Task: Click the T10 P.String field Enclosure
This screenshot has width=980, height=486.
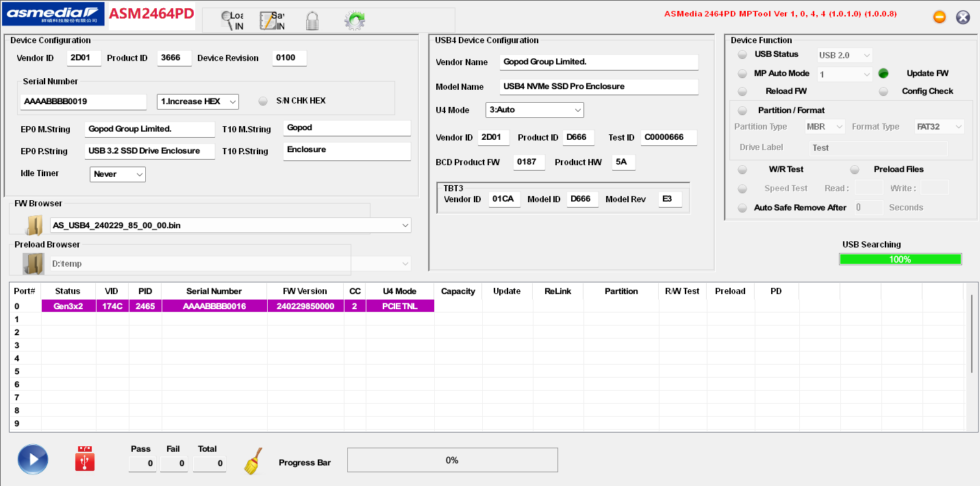Action: pos(347,151)
